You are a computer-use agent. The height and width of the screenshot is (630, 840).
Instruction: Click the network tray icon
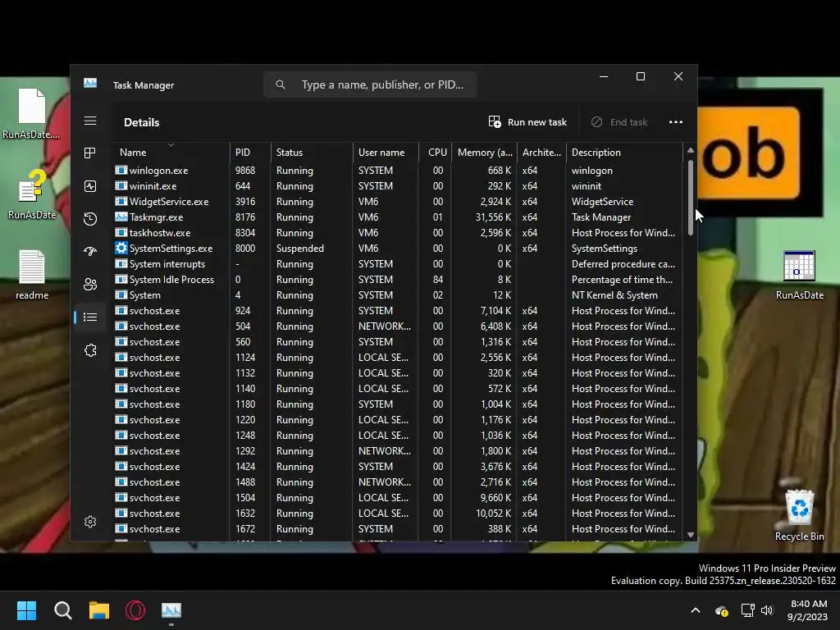coord(747,610)
